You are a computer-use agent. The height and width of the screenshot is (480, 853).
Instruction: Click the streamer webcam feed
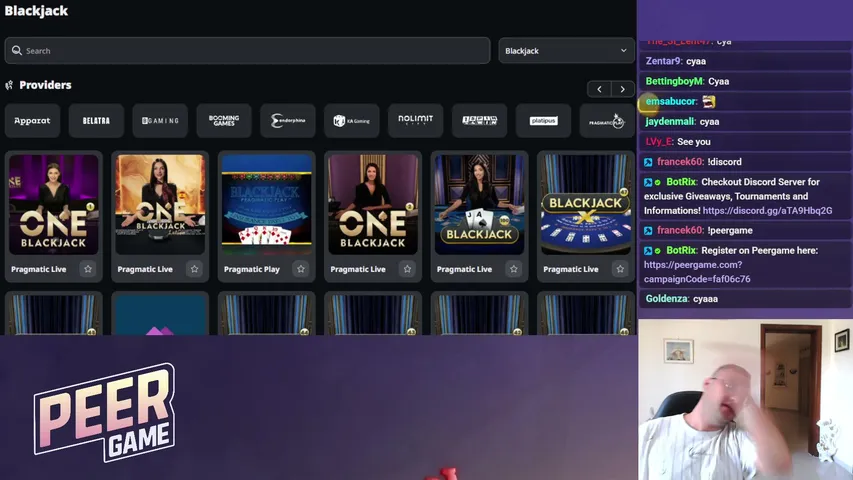click(x=745, y=399)
